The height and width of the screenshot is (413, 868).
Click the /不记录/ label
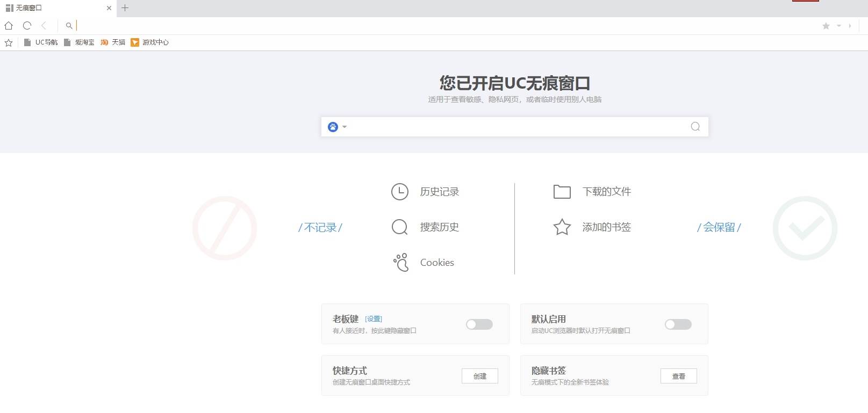(320, 228)
